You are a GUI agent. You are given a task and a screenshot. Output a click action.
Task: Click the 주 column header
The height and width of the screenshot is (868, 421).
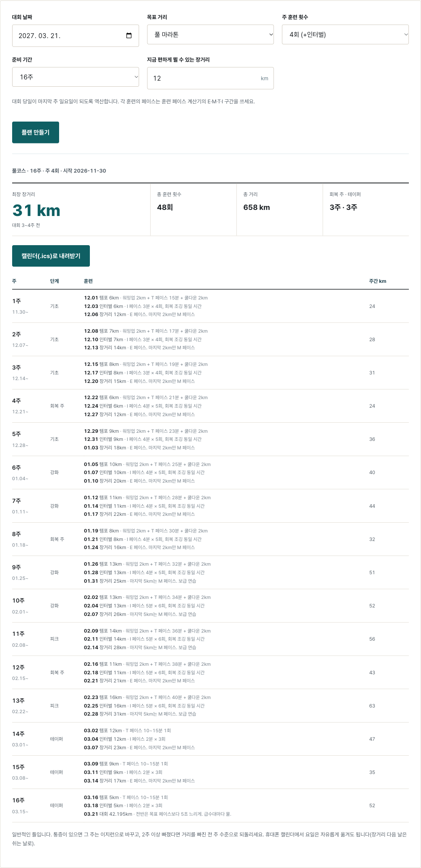[14, 281]
